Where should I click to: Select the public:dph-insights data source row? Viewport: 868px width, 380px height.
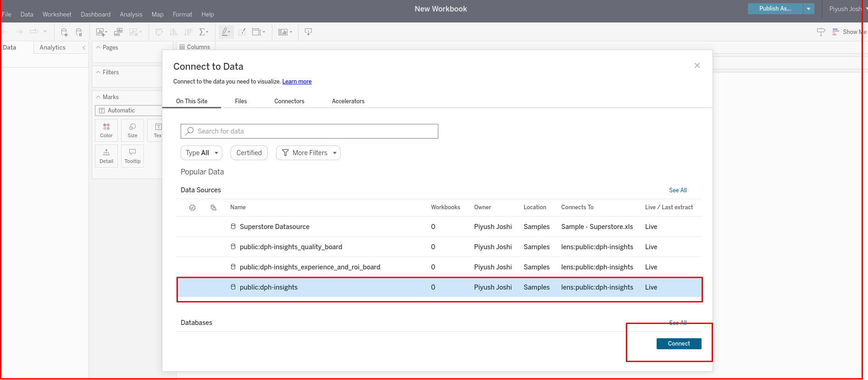439,287
